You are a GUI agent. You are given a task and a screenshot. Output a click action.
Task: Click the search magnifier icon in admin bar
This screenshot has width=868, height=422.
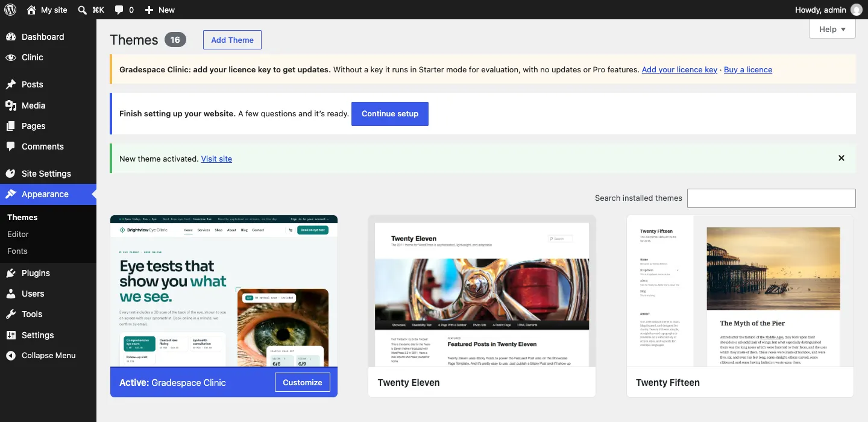tap(83, 10)
